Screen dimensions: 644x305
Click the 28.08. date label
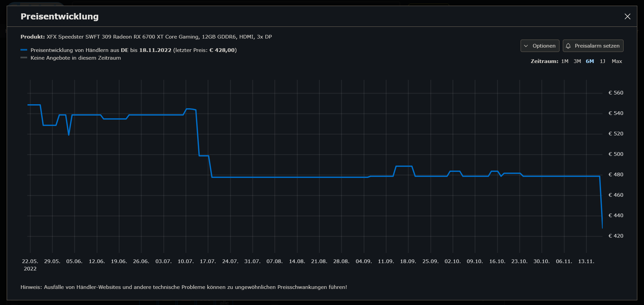pyautogui.click(x=341, y=261)
